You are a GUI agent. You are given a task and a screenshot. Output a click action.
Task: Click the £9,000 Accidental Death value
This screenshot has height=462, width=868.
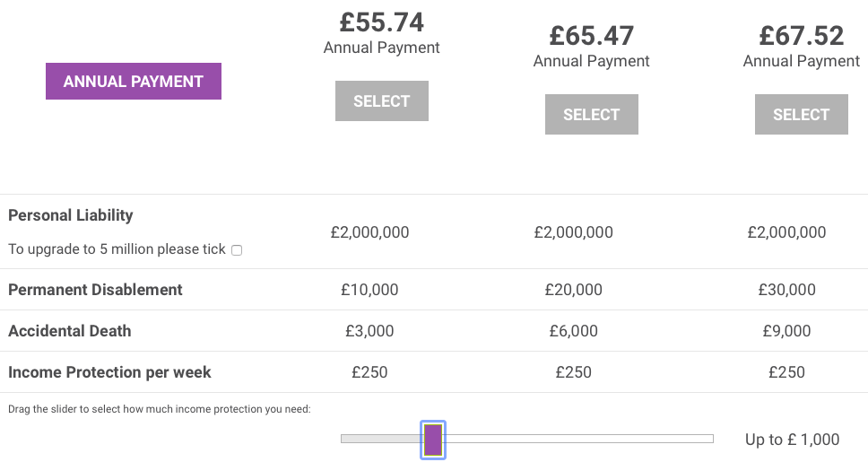tap(786, 331)
